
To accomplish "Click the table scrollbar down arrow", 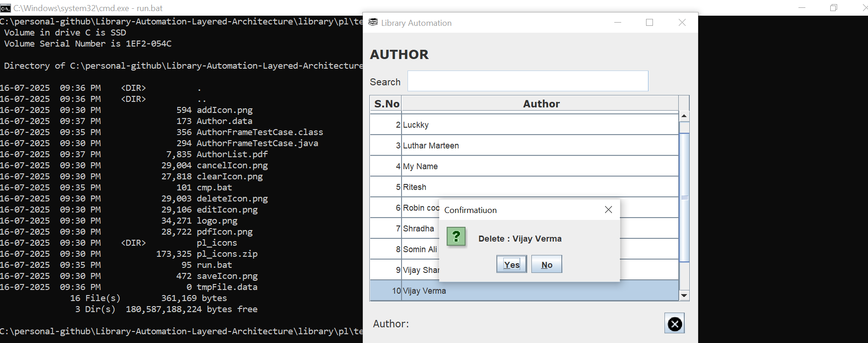I will click(x=684, y=296).
